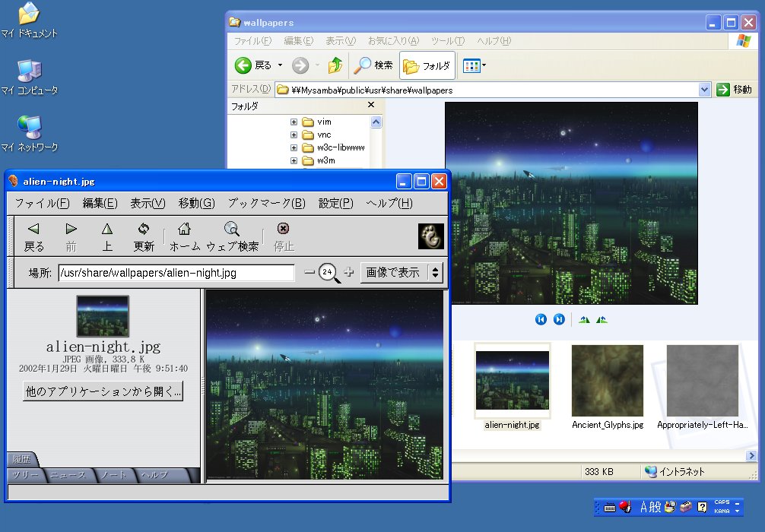Viewport: 765px width, 532px height.
Task: Open the マイ ドキュメント desktop icon
Action: (x=29, y=20)
